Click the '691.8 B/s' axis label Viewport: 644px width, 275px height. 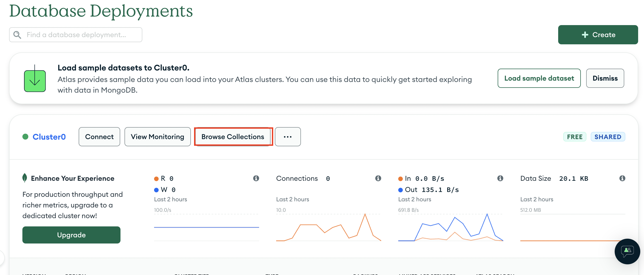coord(408,210)
